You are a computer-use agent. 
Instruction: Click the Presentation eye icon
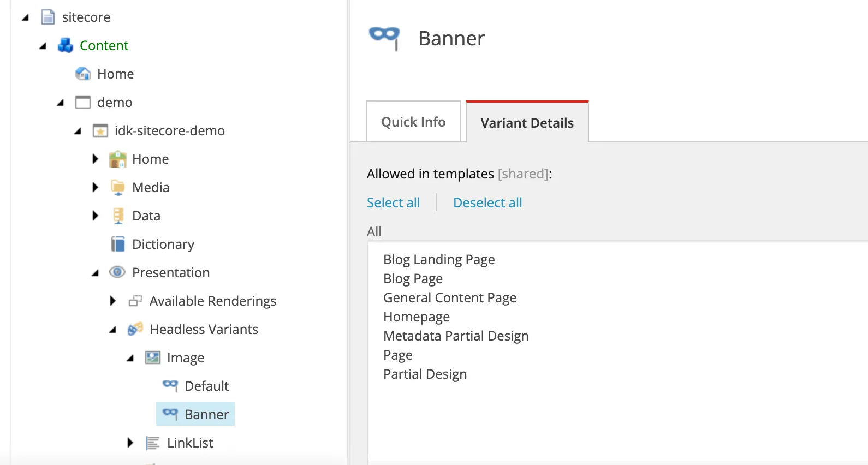point(117,272)
